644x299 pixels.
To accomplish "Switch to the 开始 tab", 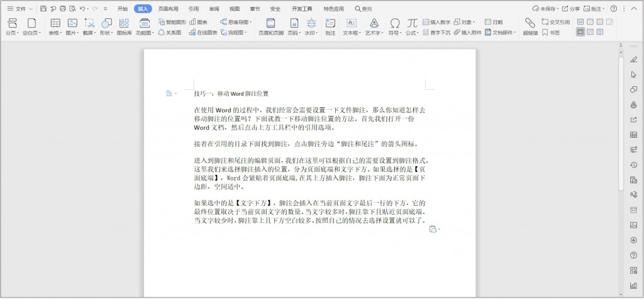I will click(123, 9).
